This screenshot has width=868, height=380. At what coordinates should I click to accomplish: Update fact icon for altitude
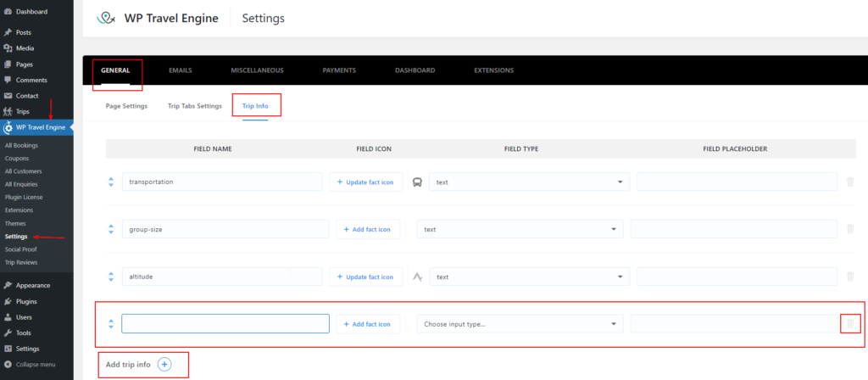coord(366,277)
